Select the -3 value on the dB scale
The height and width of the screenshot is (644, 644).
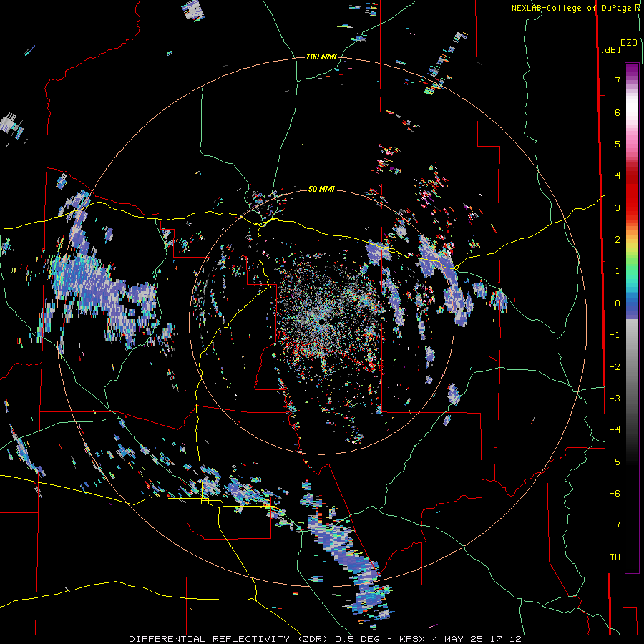pos(615,399)
